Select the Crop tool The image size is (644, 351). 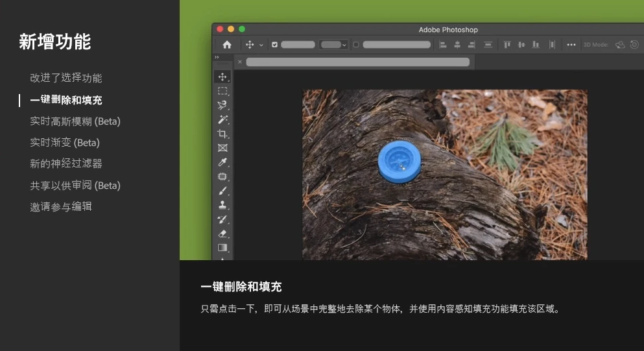point(222,134)
